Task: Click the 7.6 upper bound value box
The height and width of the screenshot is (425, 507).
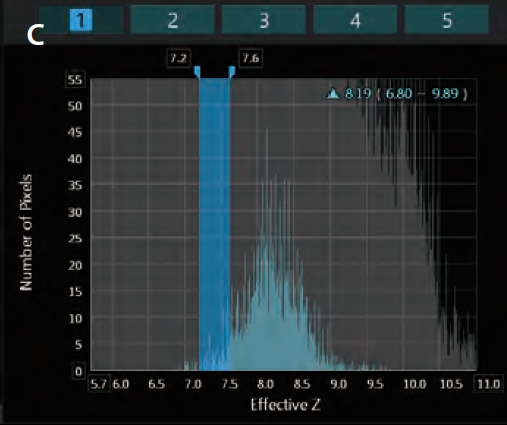Action: tap(251, 59)
